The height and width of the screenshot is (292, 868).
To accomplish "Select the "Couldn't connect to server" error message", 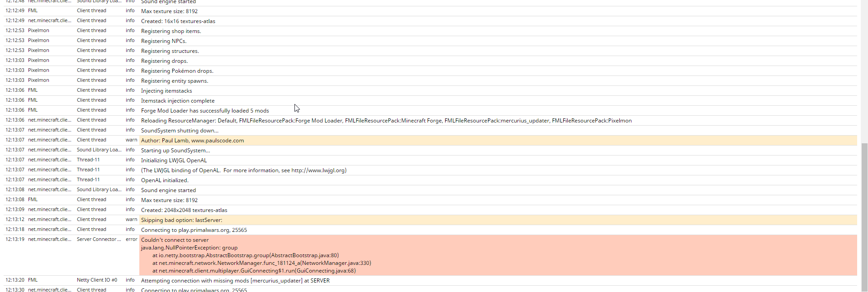I will tap(175, 240).
